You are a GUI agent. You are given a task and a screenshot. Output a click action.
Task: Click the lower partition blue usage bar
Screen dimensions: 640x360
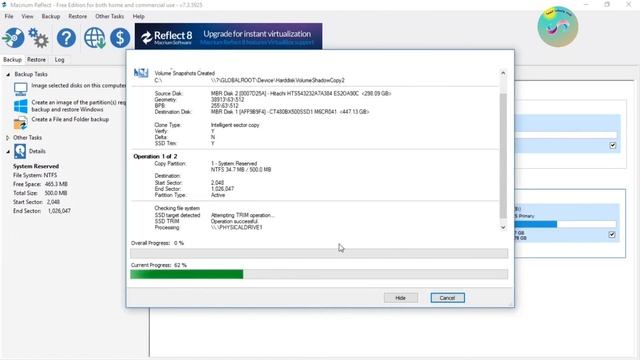(x=536, y=224)
